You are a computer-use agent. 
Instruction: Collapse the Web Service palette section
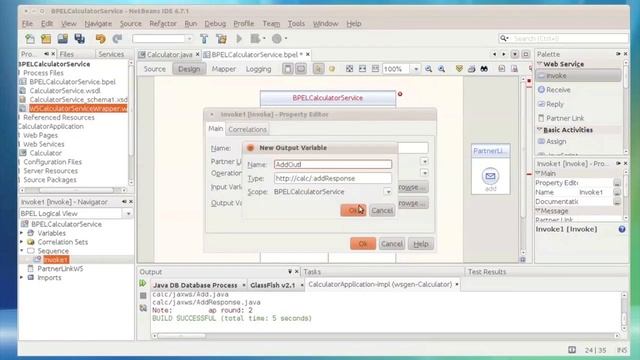point(539,64)
